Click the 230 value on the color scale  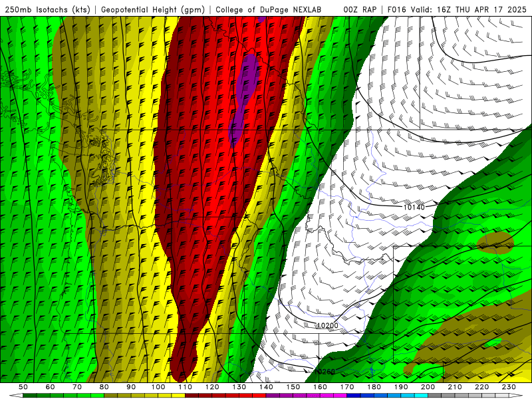coord(509,387)
